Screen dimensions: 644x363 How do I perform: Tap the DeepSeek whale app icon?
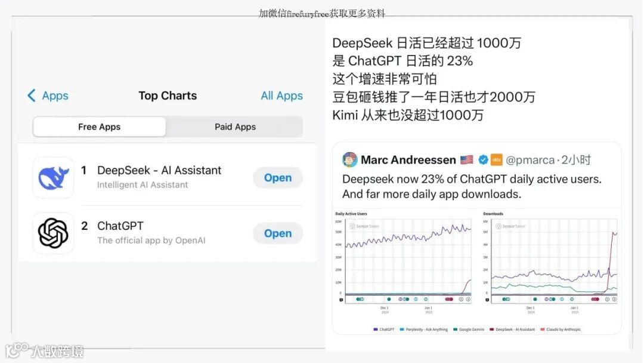(54, 177)
